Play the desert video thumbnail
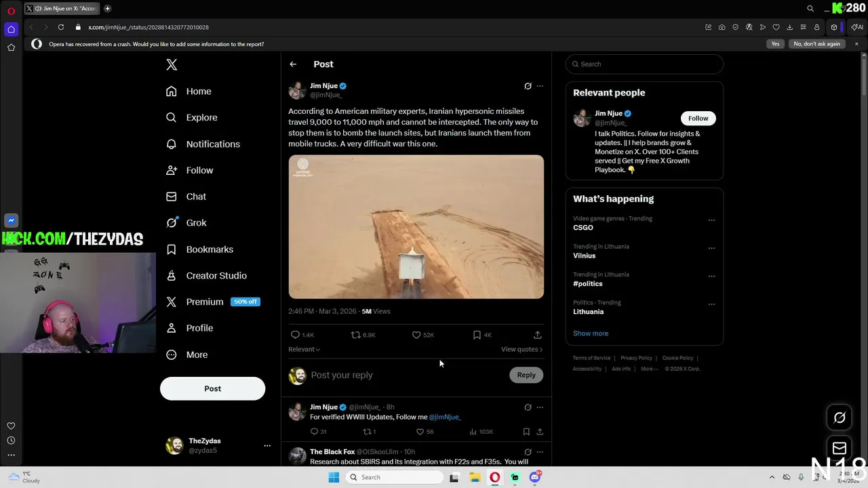This screenshot has width=868, height=488. [416, 227]
